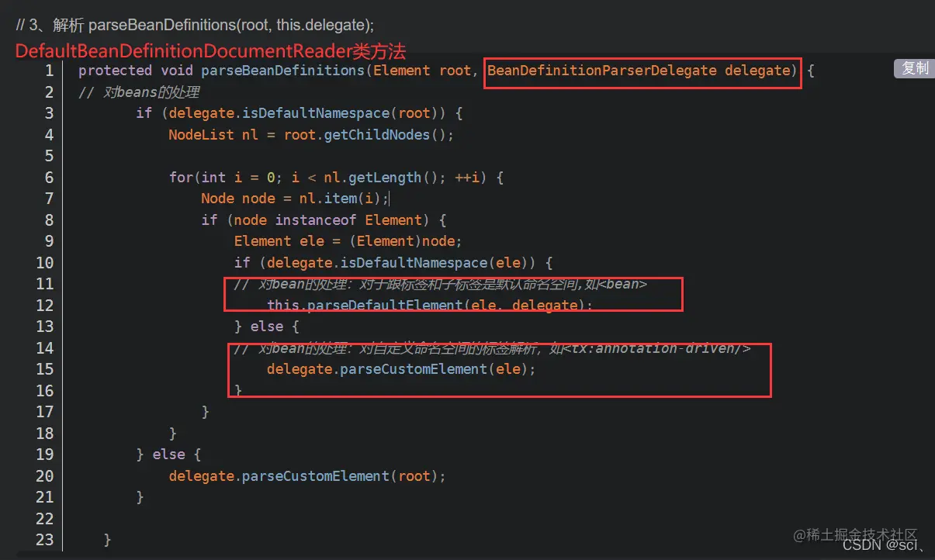This screenshot has height=560, width=935.
Task: Click line number 12
Action: [x=44, y=305]
